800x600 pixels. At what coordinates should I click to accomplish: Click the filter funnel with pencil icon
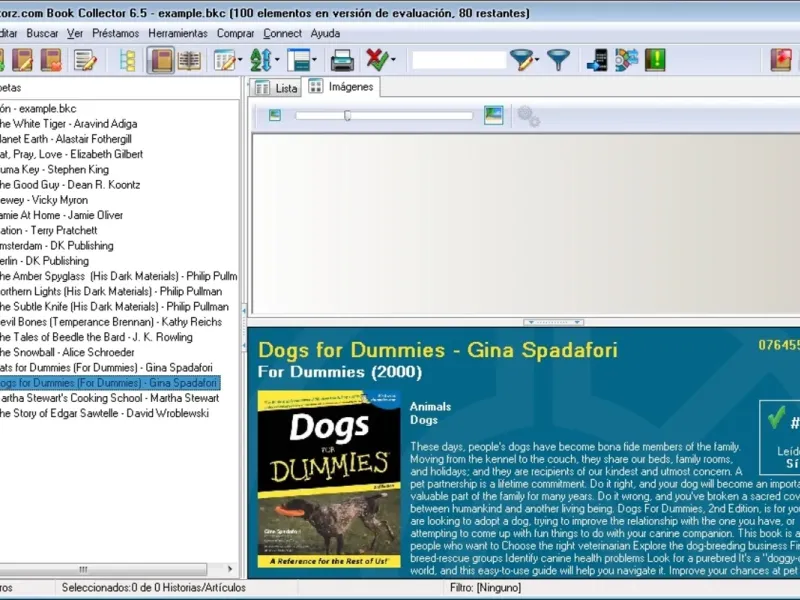521,60
